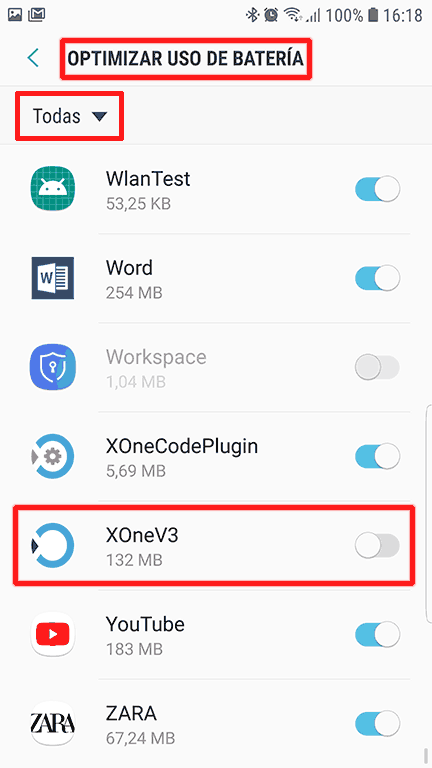Go back using the arrow icon
Viewport: 432px width, 768px height.
click(x=33, y=58)
